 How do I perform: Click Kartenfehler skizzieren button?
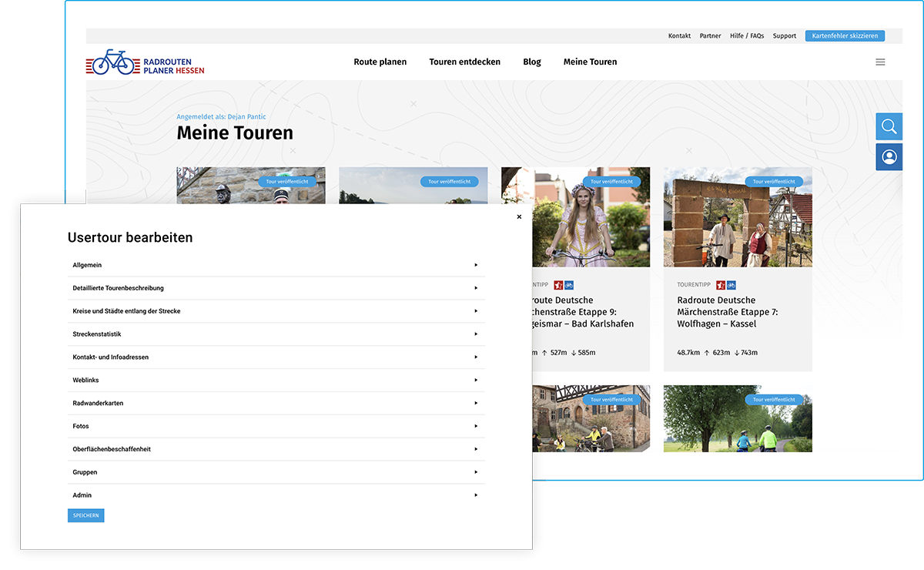[x=845, y=36]
